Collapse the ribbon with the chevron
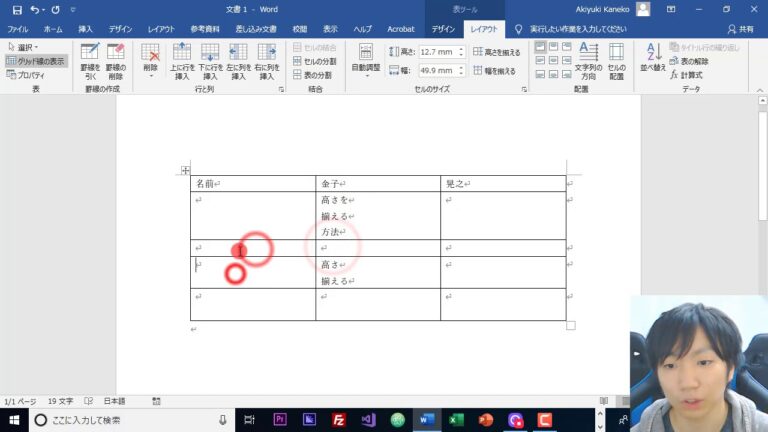768x432 pixels. point(760,90)
